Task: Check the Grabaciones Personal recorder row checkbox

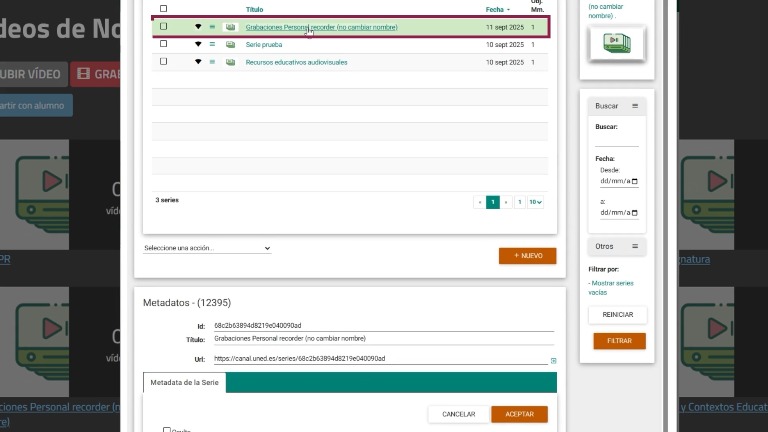Action: tap(164, 26)
